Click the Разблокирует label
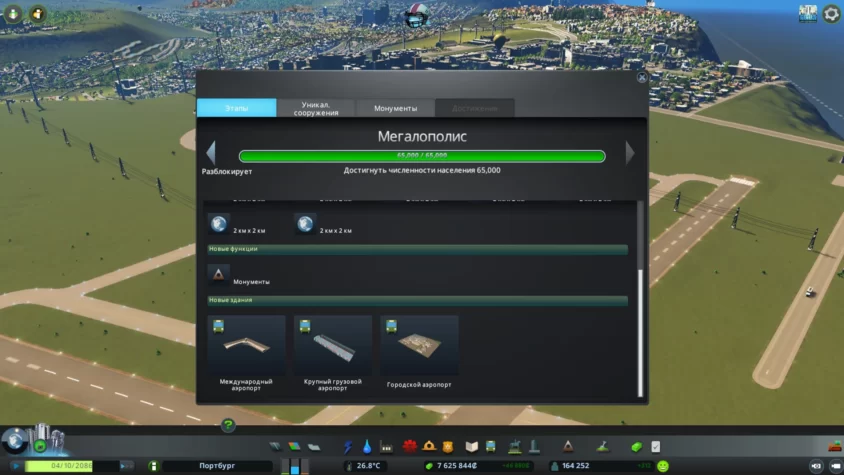 tap(227, 171)
